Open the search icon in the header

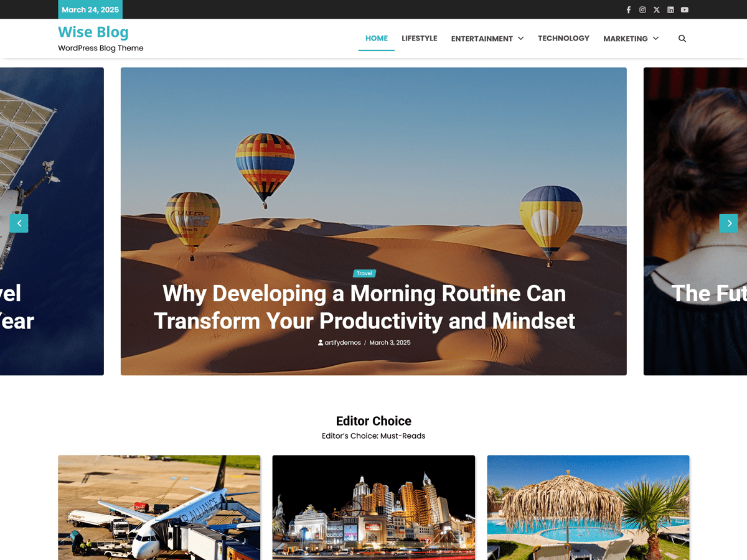(x=682, y=38)
